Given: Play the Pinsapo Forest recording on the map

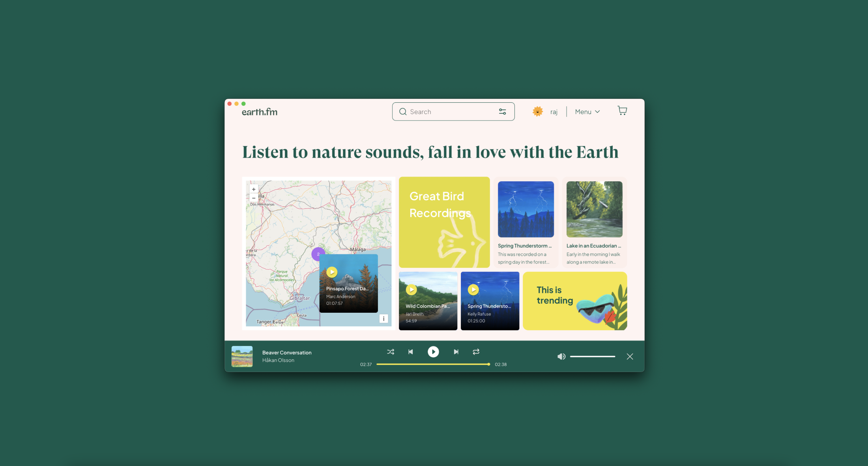Looking at the screenshot, I should click(x=332, y=272).
